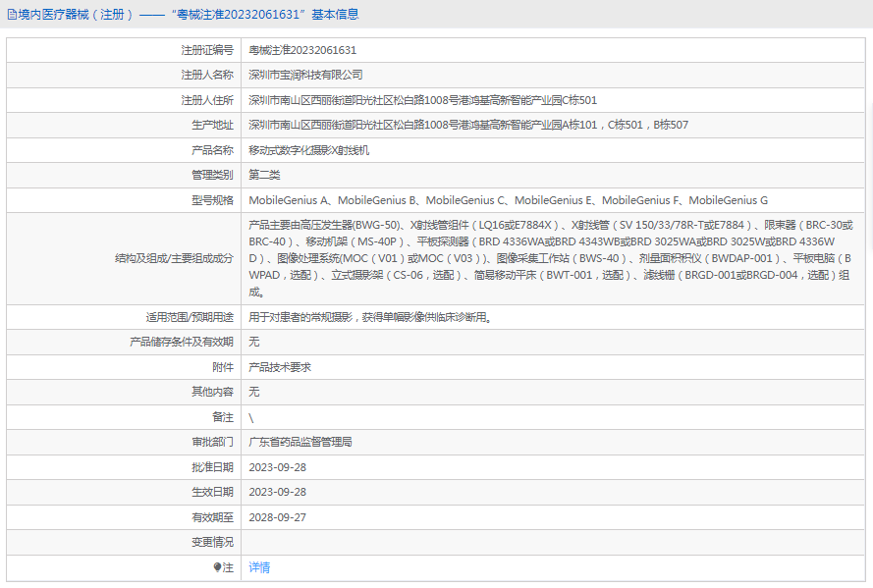Click the 审批部门 label cell
873x588 pixels.
124,443
